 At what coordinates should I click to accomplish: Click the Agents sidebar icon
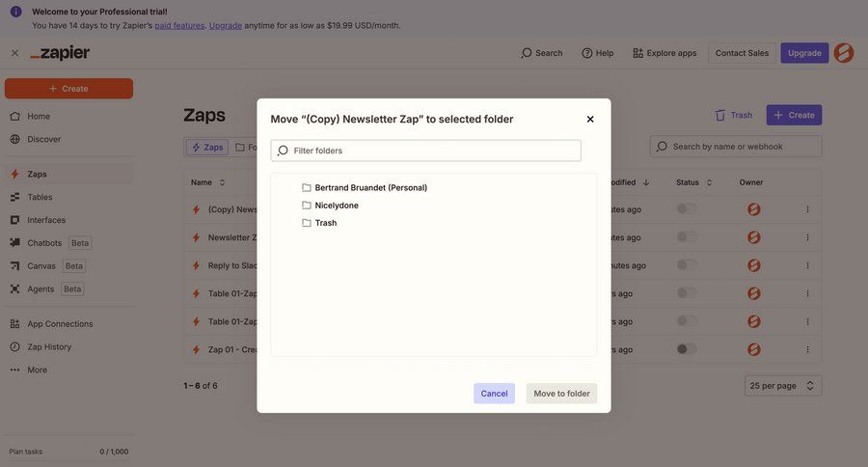tap(14, 289)
